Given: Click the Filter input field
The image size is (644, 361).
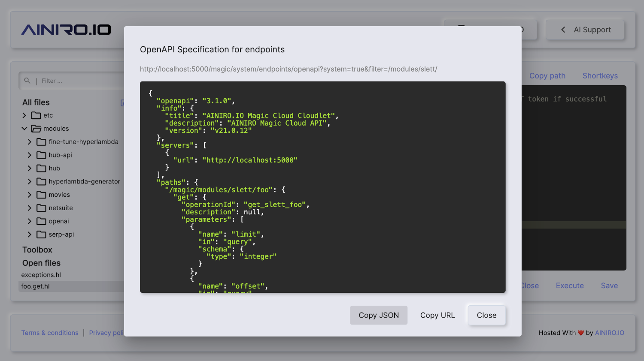Looking at the screenshot, I should 77,81.
